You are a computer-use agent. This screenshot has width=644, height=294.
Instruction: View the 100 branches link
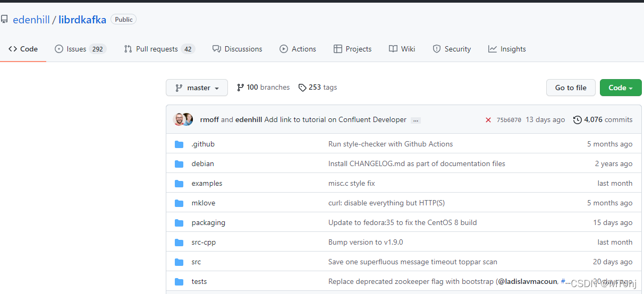(263, 88)
